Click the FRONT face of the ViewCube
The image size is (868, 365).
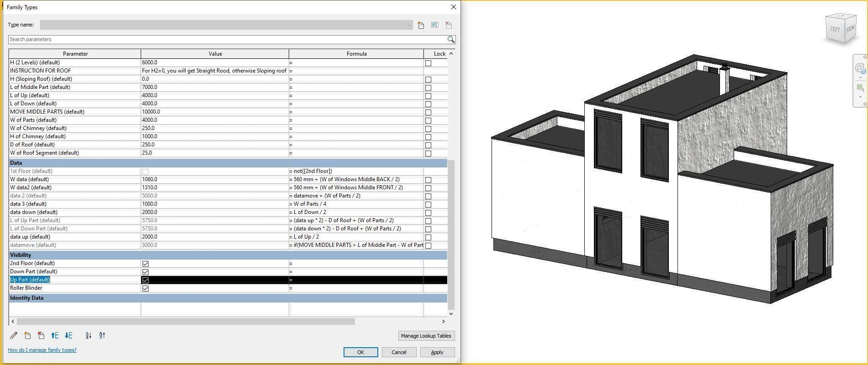850,30
